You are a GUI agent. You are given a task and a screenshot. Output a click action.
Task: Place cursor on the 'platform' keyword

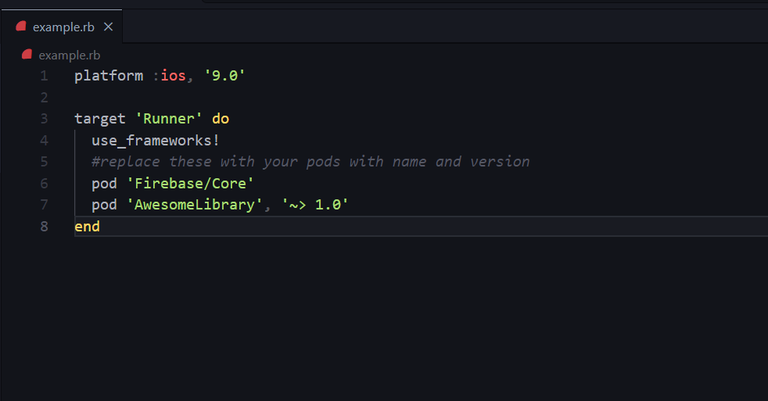[108, 76]
